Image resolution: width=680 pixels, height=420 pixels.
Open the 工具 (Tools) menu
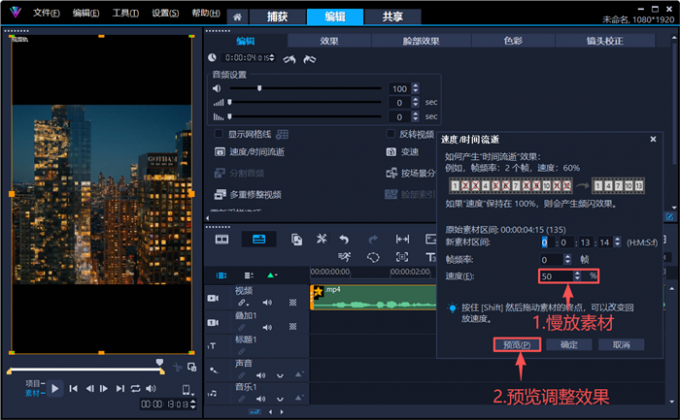click(x=125, y=13)
